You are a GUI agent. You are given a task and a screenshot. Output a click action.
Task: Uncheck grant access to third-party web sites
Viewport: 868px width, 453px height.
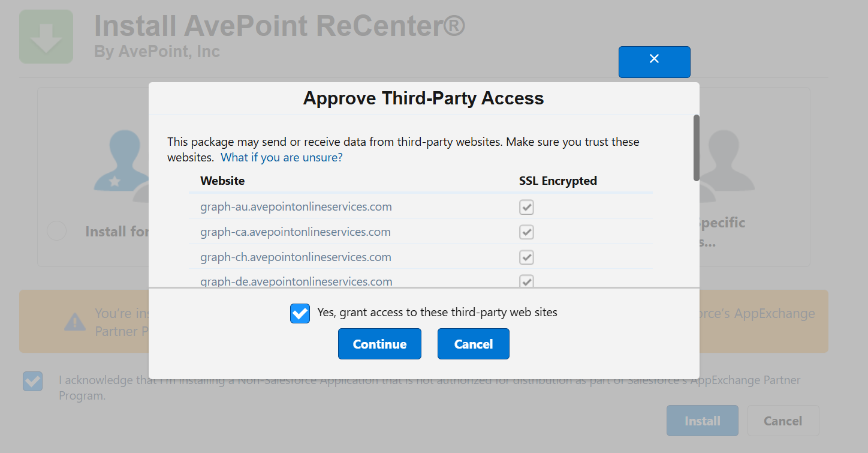pyautogui.click(x=300, y=313)
